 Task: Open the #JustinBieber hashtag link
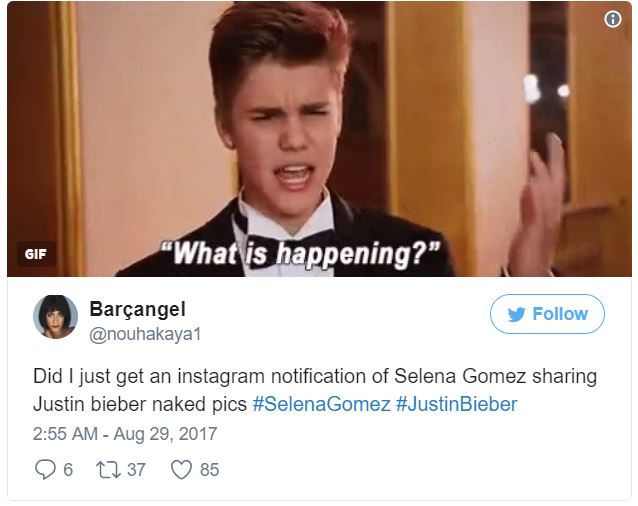457,404
